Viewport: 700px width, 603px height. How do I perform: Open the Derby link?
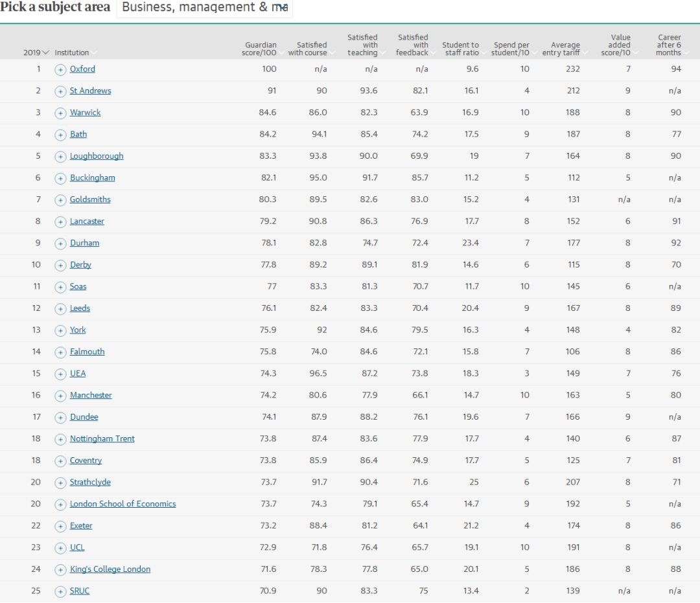tap(80, 265)
